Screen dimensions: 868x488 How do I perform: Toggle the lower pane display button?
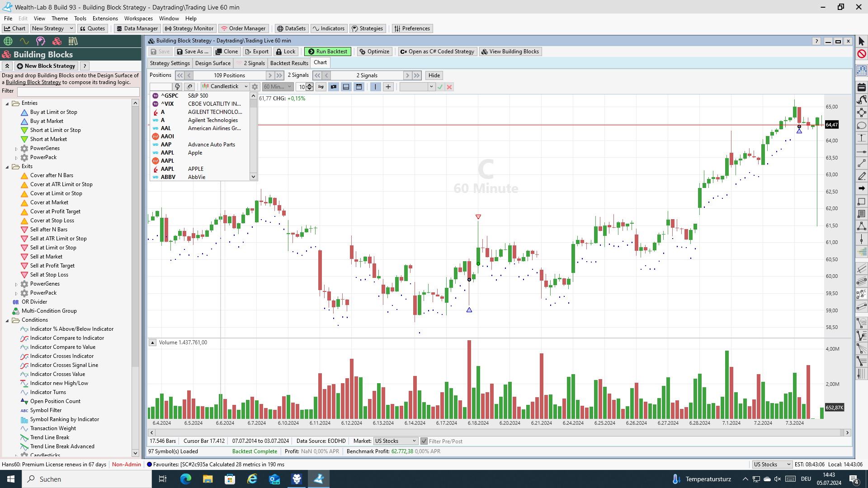pos(346,87)
